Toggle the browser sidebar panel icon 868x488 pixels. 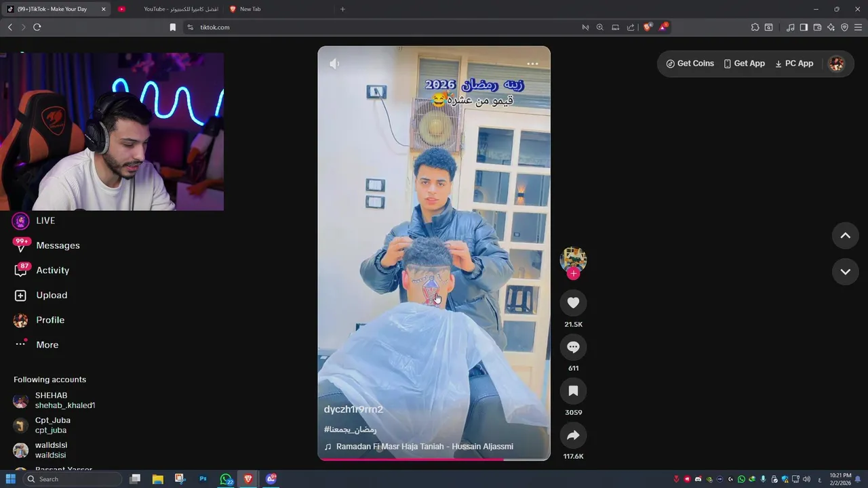(804, 27)
